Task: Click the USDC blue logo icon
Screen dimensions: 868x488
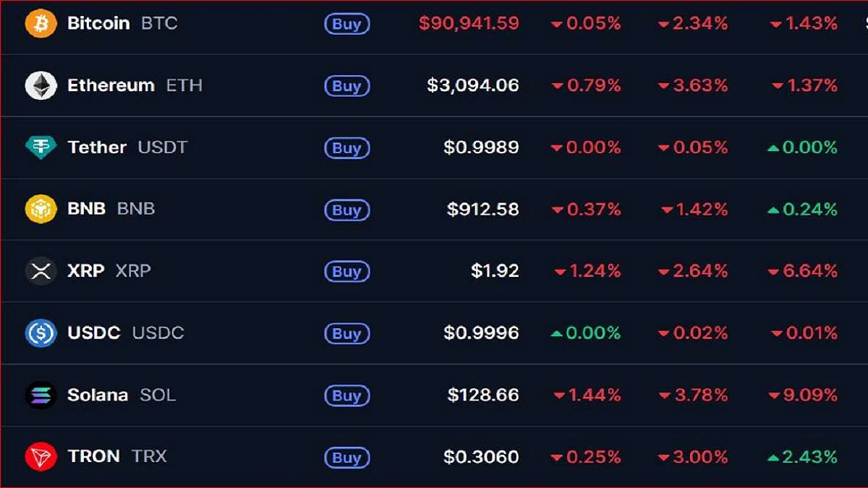Action: coord(41,333)
